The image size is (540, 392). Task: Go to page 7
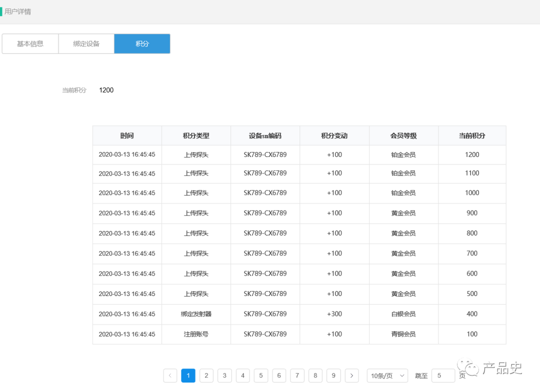coord(297,375)
